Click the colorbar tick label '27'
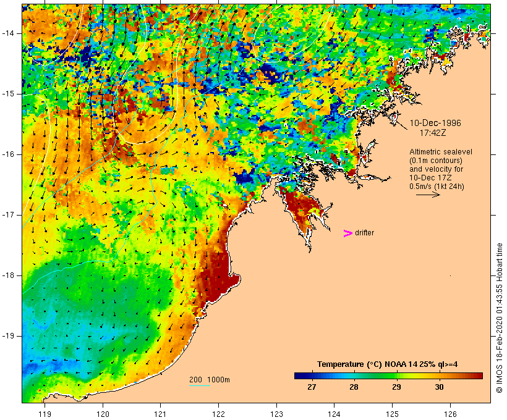The image size is (507, 420). click(x=312, y=387)
